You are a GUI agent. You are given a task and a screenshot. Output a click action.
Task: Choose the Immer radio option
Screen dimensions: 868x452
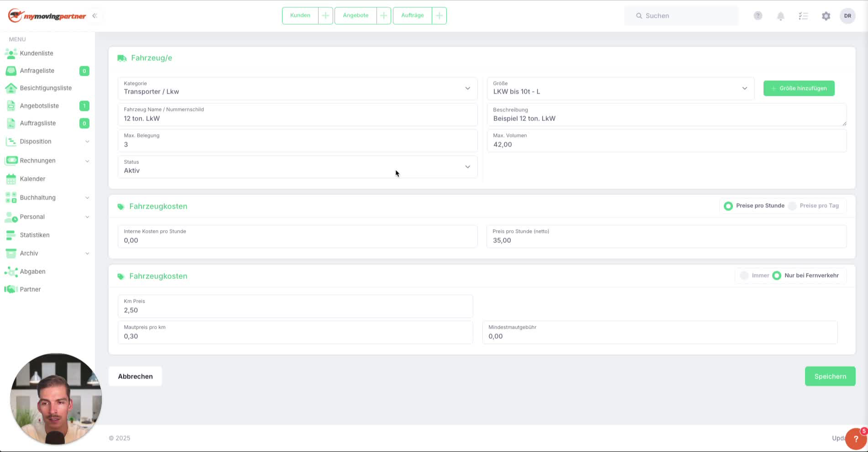point(754,276)
